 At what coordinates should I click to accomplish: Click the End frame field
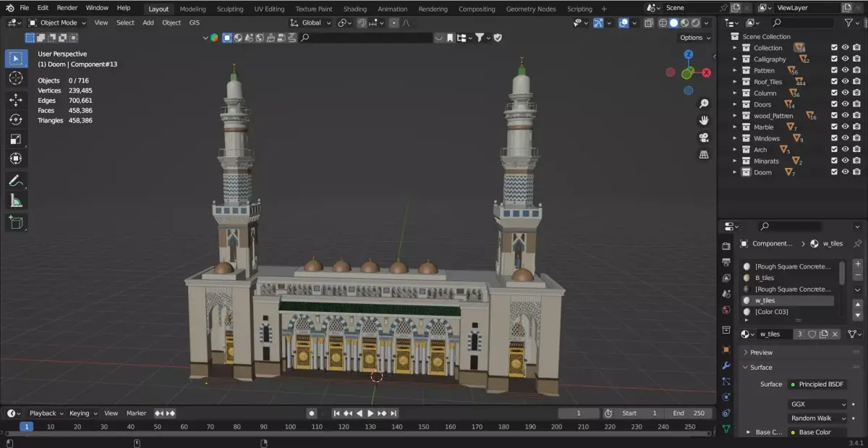tap(689, 413)
